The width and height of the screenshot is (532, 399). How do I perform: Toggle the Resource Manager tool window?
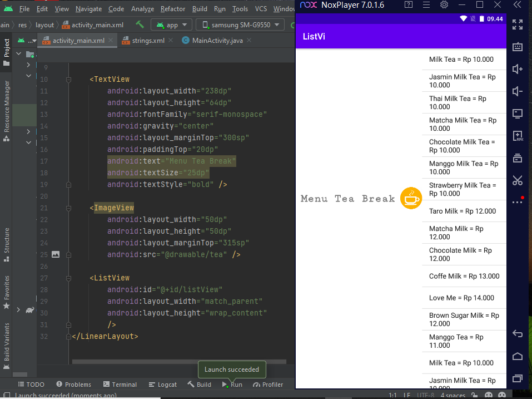[x=6, y=111]
